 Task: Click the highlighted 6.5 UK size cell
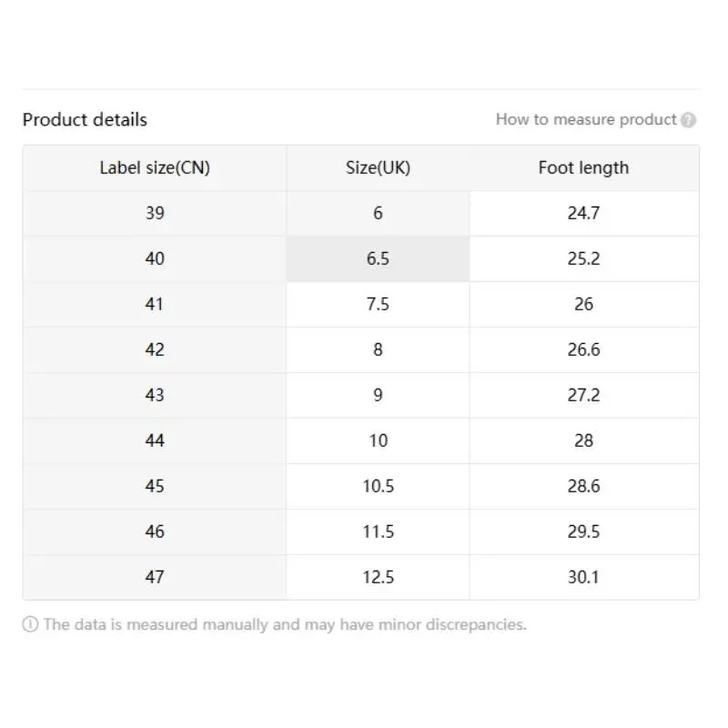[378, 258]
